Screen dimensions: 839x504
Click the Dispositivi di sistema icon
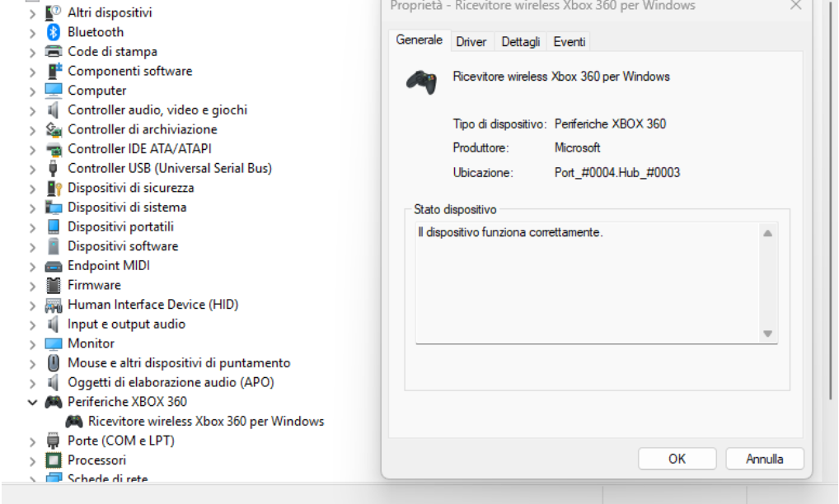tap(54, 208)
